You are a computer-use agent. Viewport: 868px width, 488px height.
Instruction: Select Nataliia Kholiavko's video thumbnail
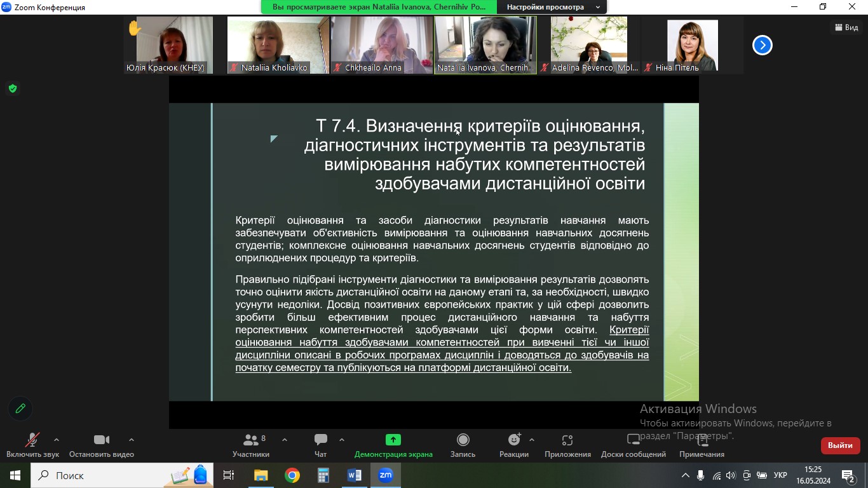click(x=278, y=45)
